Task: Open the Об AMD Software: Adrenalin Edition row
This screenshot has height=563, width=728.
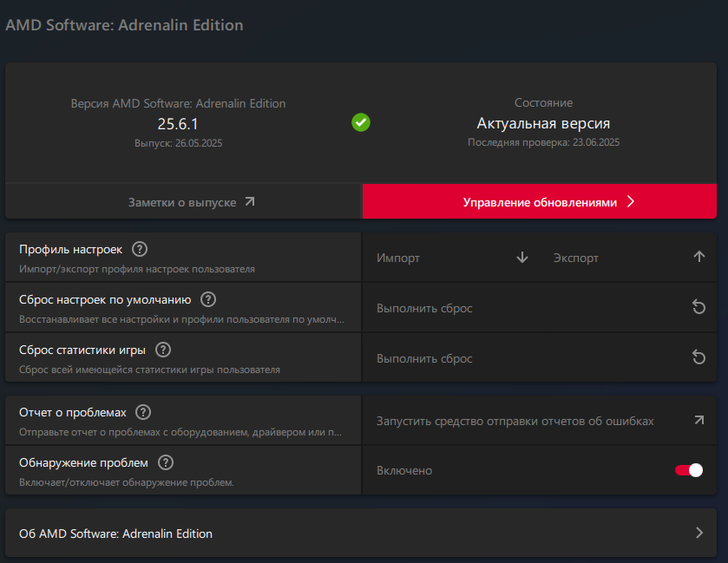Action: point(361,533)
